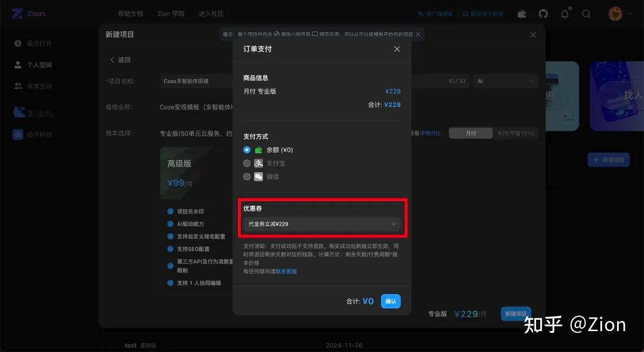Select the 余额 (¥0) balance payment radio
Screen dimensions: 644x352
tap(246, 150)
